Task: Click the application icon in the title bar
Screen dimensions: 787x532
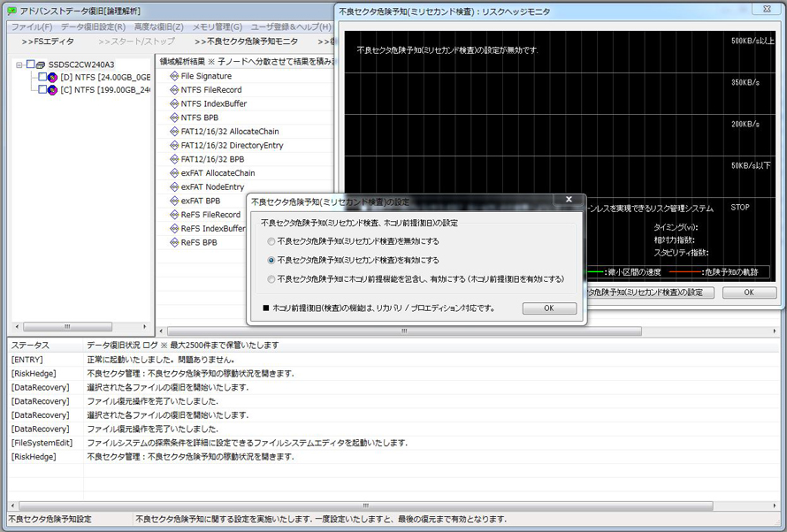Action: point(11,11)
